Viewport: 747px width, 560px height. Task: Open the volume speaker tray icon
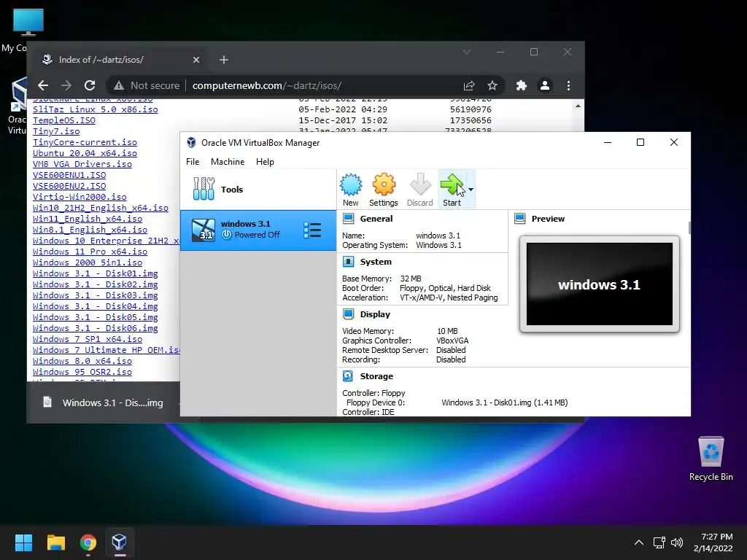click(676, 542)
